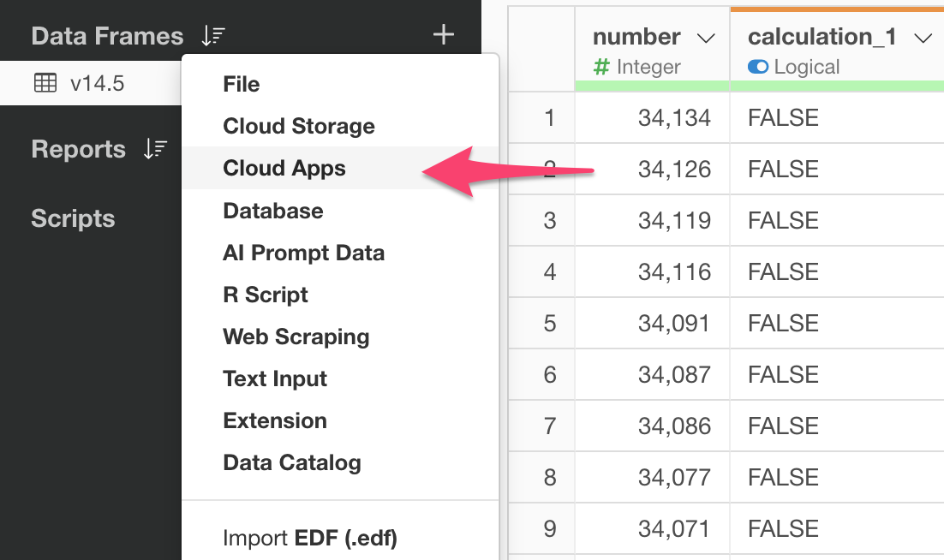Pick the Cloud Apps menu entry
Screen dimensions: 944x560
pos(284,168)
